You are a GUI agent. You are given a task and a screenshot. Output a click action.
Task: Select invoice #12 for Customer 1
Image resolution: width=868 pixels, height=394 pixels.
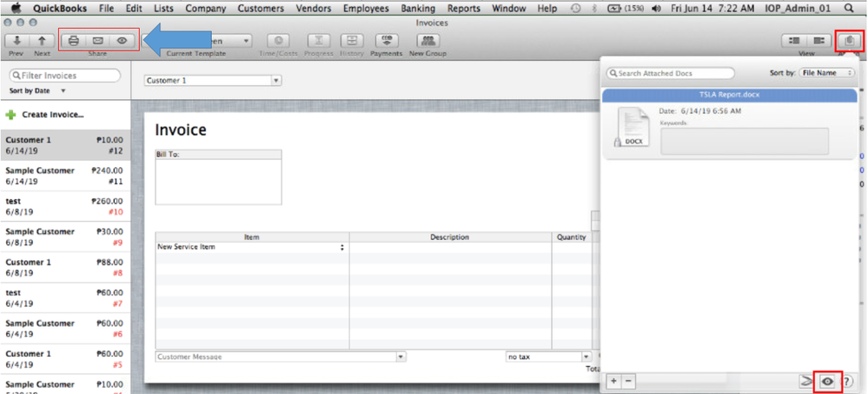pyautogui.click(x=65, y=145)
